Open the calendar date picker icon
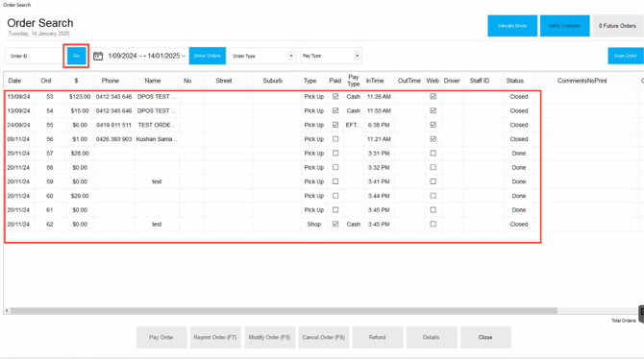Screen dimensions: 644x359 click(98, 56)
